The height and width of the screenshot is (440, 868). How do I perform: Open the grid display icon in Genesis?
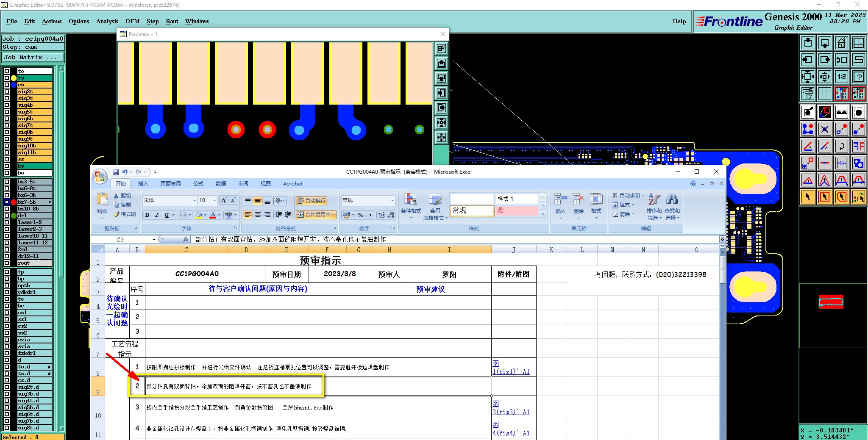pyautogui.click(x=825, y=94)
